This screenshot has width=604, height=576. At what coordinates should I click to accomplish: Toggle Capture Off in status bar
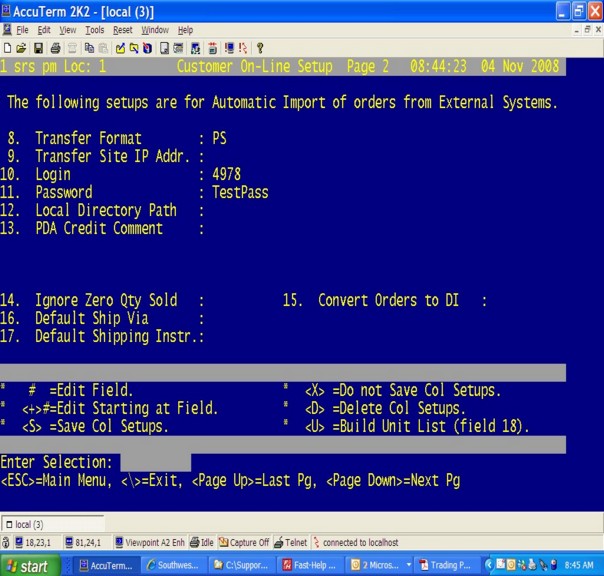[244, 542]
